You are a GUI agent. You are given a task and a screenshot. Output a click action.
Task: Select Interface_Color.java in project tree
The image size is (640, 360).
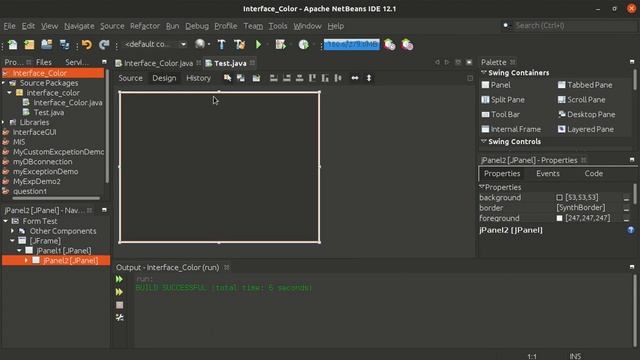pos(68,102)
